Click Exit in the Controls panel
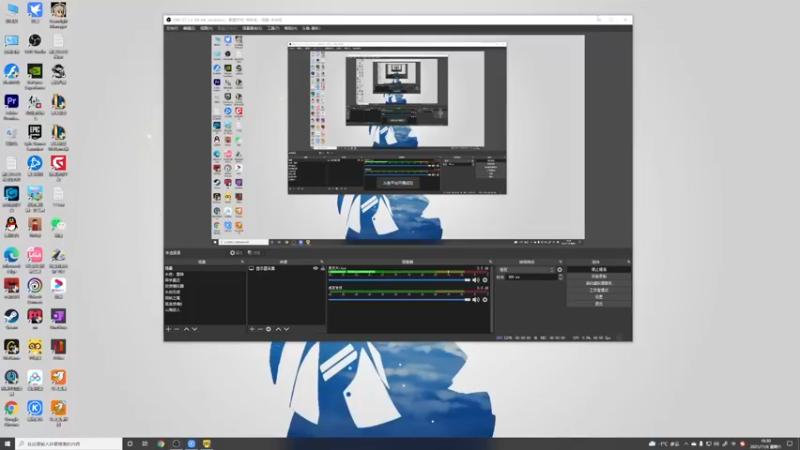 (x=598, y=304)
